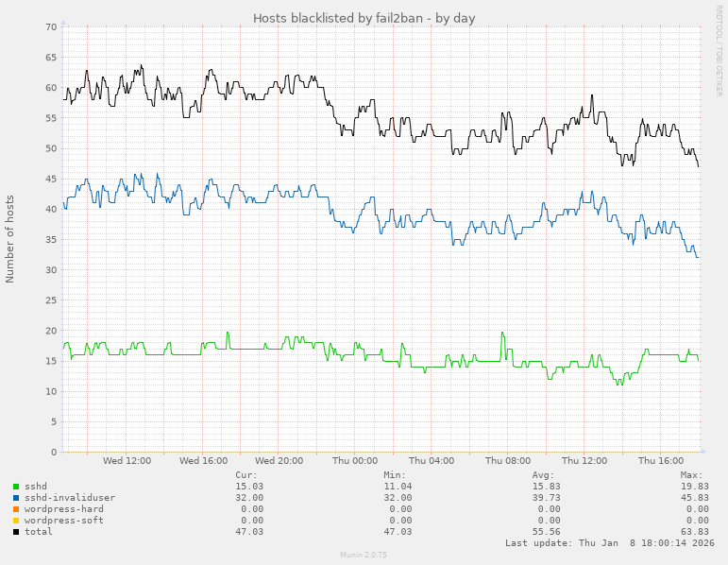728x565 pixels.
Task: Click the blue sshd-invaliduser legend swatch
Action: [x=16, y=497]
